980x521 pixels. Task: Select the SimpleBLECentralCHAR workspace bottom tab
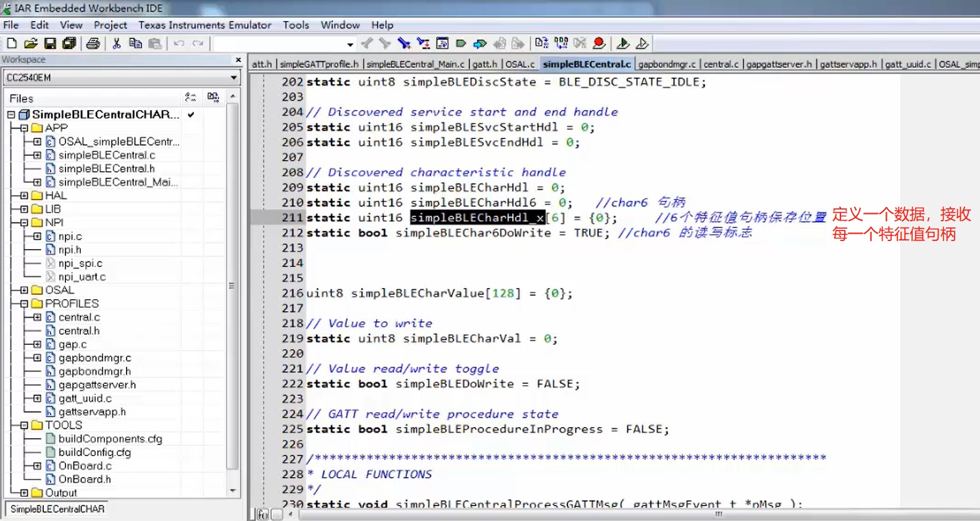coord(57,509)
